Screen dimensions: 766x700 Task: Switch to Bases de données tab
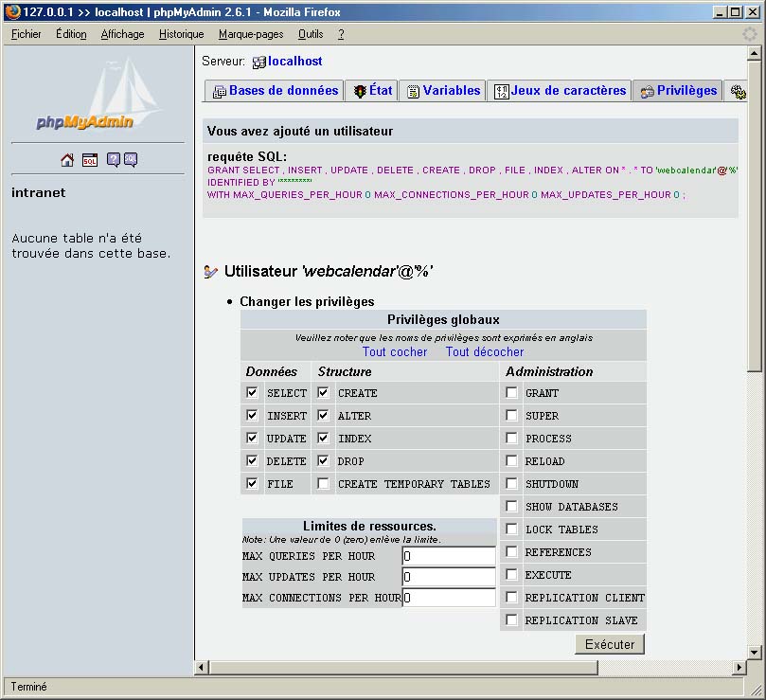[275, 91]
